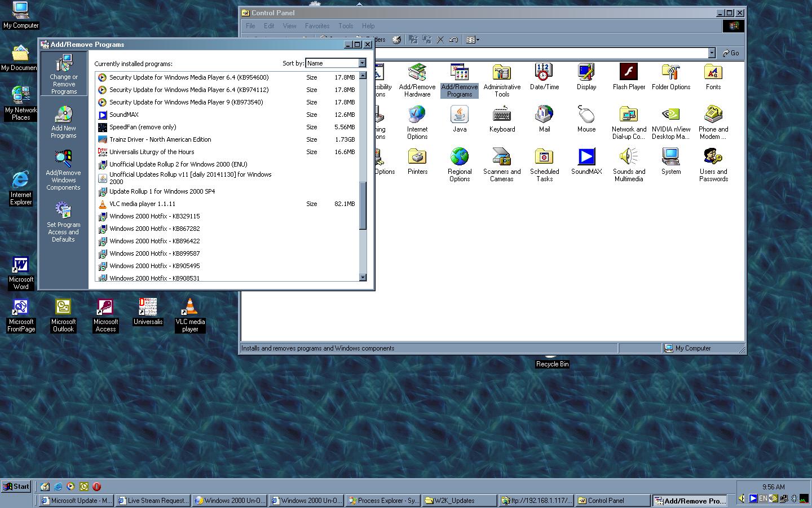812x508 pixels.
Task: Open Users and Passwords icon
Action: [x=713, y=165]
